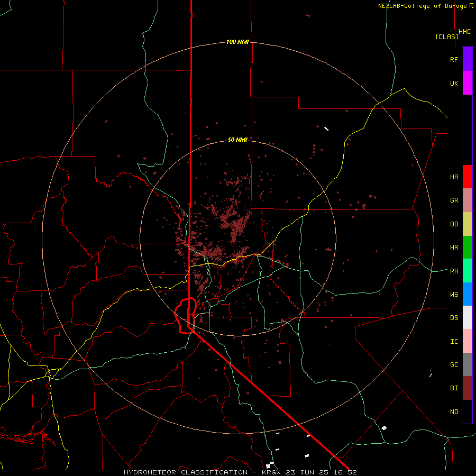Screen dimensions: 476x476
Task: Click the magenta UK legend swatch
Action: pos(467,83)
